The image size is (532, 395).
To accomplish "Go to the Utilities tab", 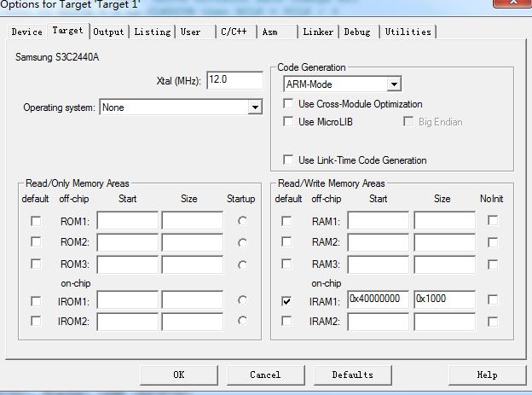I will pos(408,32).
